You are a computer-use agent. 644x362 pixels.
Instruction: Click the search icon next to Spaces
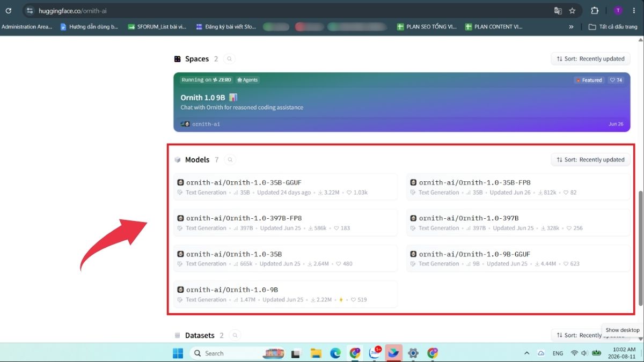(230, 59)
